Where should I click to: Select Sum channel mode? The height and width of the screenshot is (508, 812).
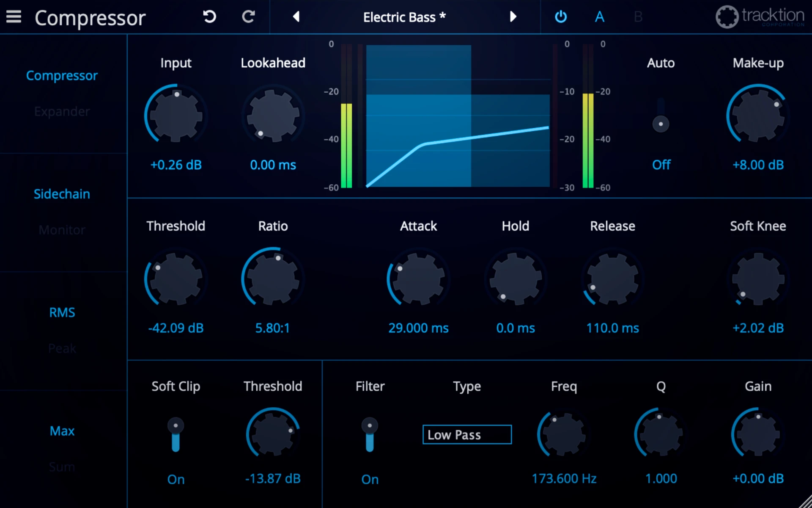coord(62,467)
